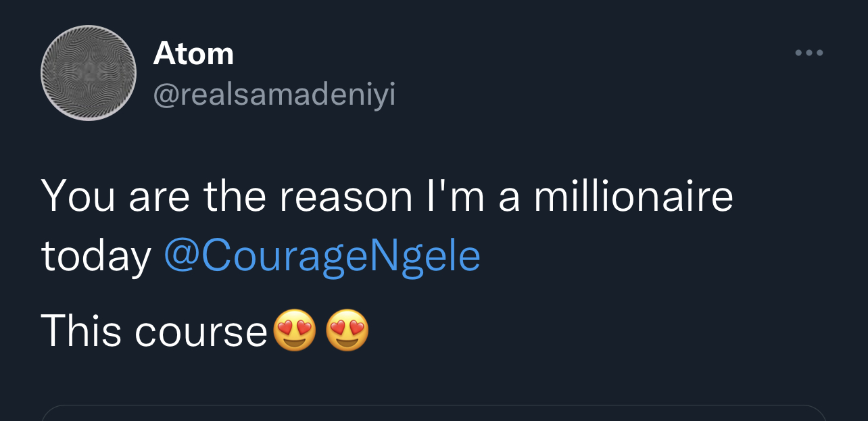
Task: Open the "Atom" display name profile
Action: 193,53
